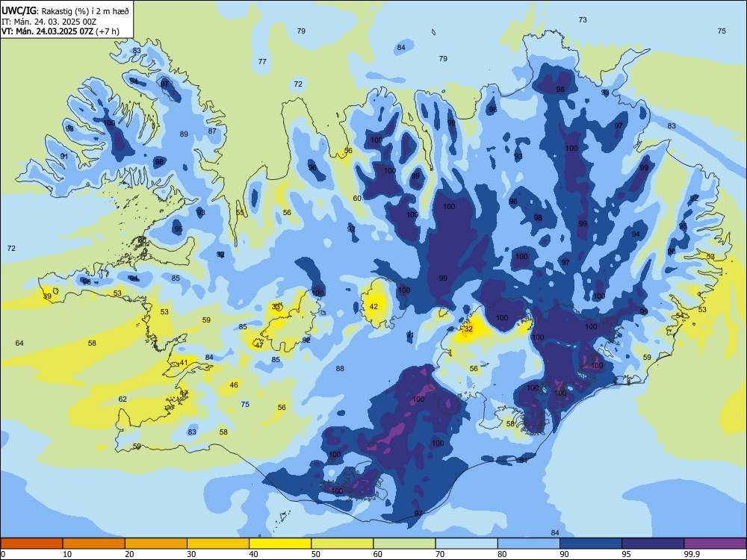Viewport: 747px width, 560px height.
Task: Click legend tick label '30'
Action: (191, 554)
